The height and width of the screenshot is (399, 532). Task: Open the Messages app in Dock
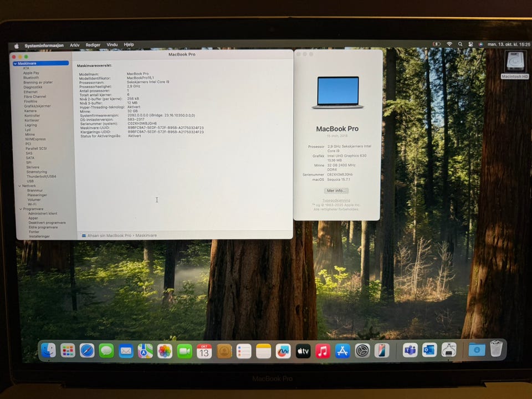(x=106, y=351)
